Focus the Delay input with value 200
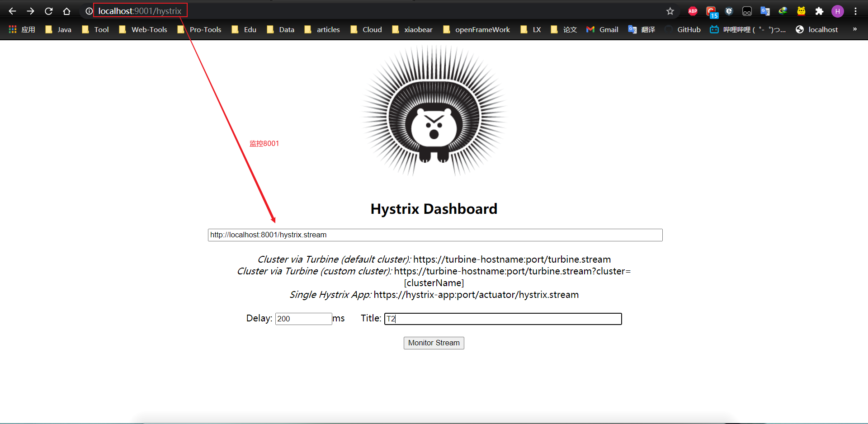The width and height of the screenshot is (868, 424). click(303, 319)
